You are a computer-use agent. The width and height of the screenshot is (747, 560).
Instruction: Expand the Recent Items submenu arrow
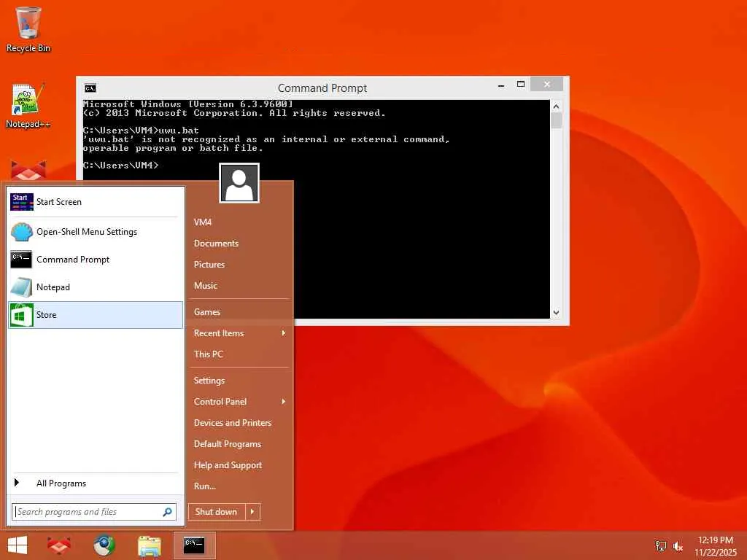(284, 333)
